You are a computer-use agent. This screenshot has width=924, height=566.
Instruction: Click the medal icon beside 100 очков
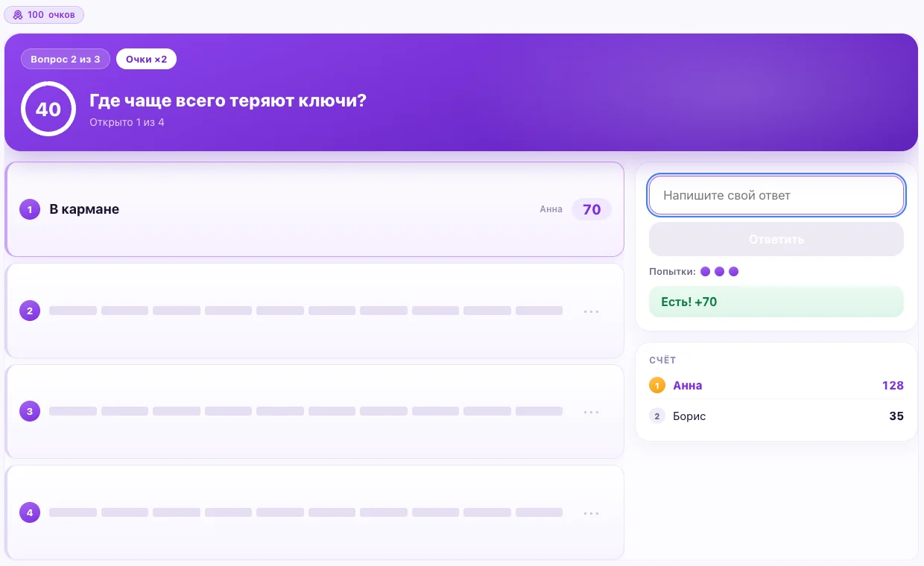click(18, 15)
